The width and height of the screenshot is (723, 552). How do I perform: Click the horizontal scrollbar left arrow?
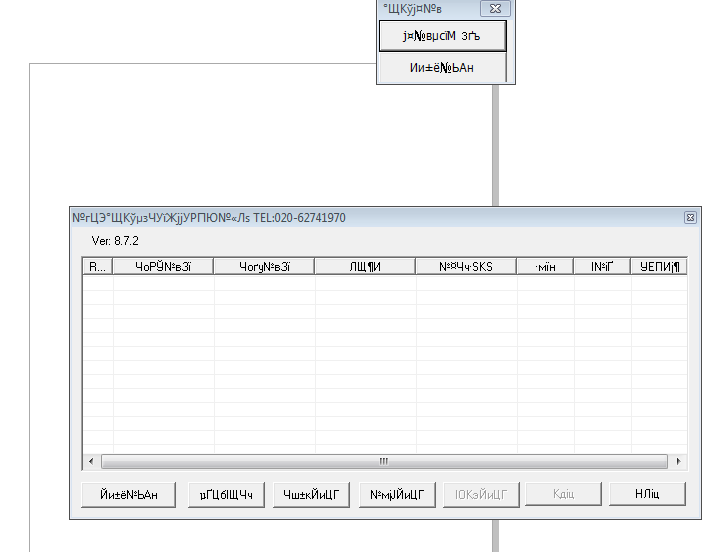coord(90,461)
